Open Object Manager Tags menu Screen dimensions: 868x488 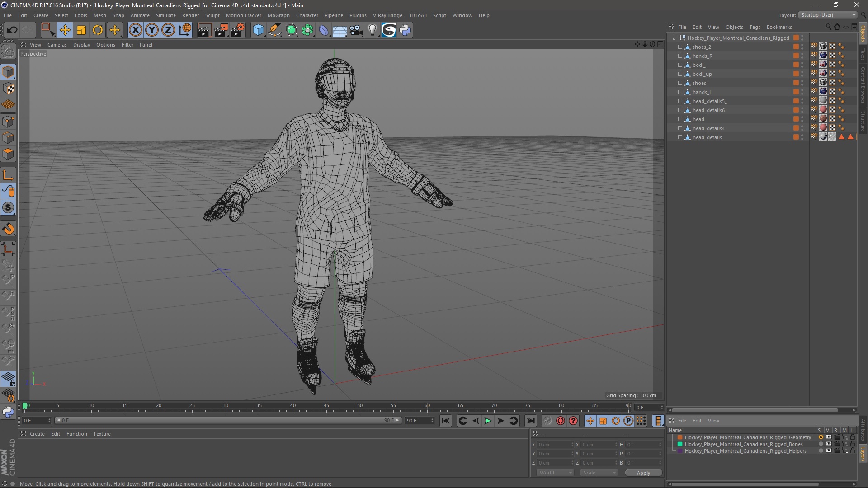click(x=755, y=27)
